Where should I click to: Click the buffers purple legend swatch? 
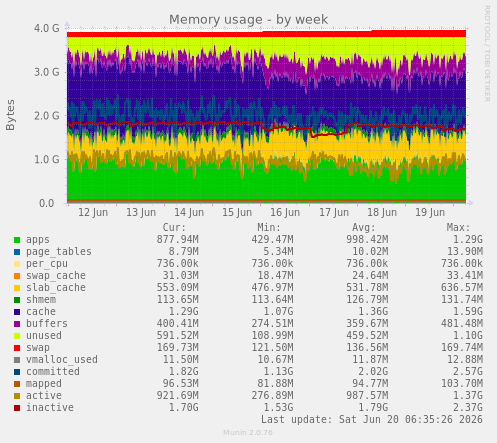tap(17, 324)
